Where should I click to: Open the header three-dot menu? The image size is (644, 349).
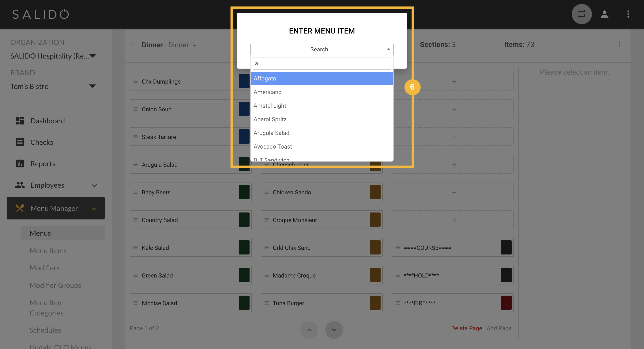click(628, 14)
